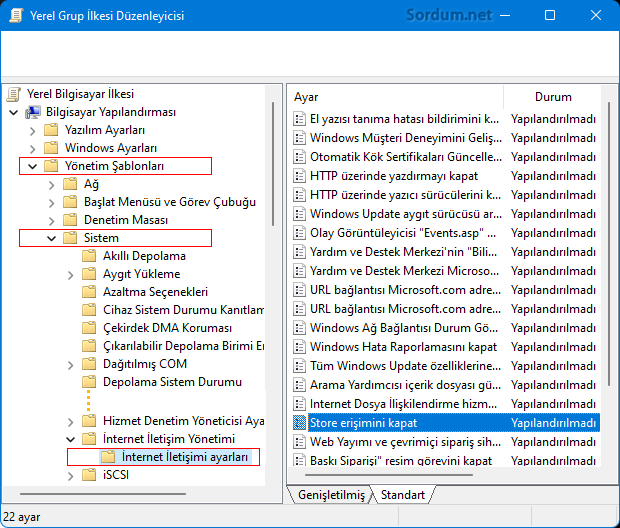620x528 pixels.
Task: Click the policy icon for Windows Hata Raporlamasını kapat
Action: click(x=299, y=347)
